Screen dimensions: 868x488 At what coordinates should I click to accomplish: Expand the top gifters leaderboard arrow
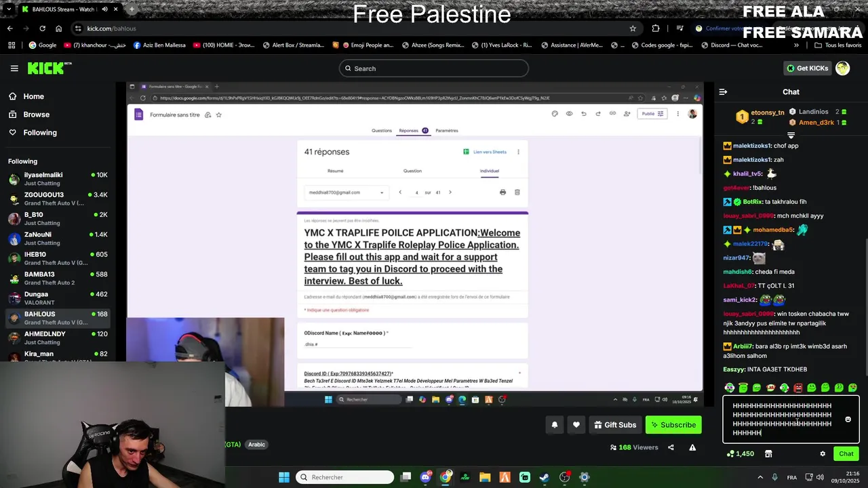pyautogui.click(x=791, y=136)
